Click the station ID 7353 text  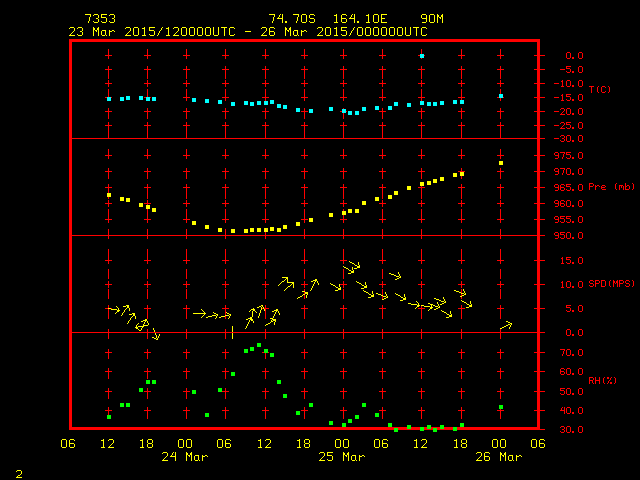(100, 19)
